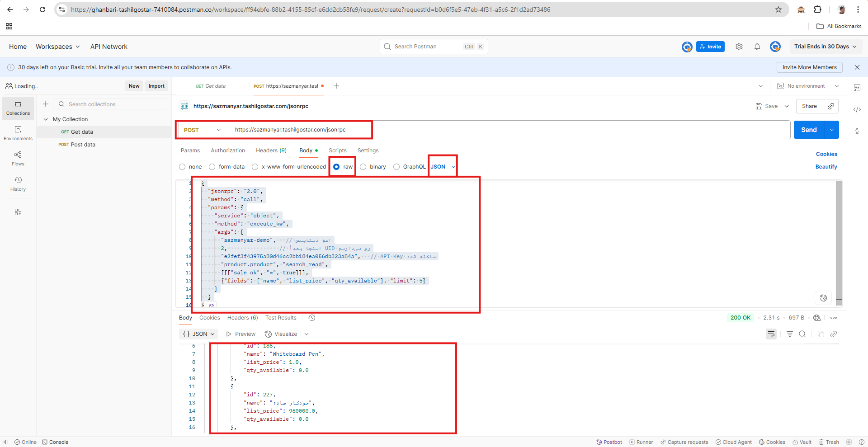This screenshot has width=868, height=447.
Task: Open the Environments sidebar icon
Action: 18,133
